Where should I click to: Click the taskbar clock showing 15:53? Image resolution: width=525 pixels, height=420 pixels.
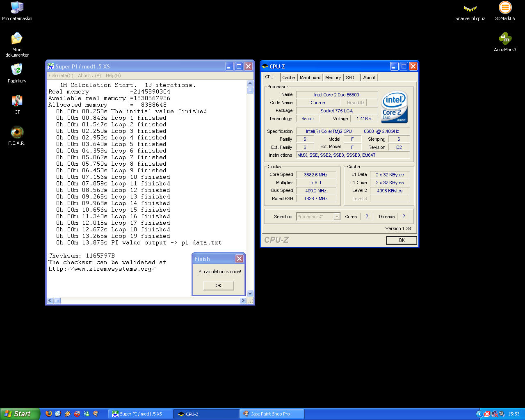pyautogui.click(x=514, y=414)
